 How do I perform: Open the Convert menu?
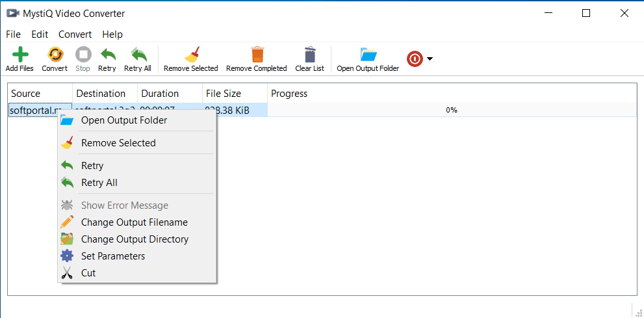(75, 34)
